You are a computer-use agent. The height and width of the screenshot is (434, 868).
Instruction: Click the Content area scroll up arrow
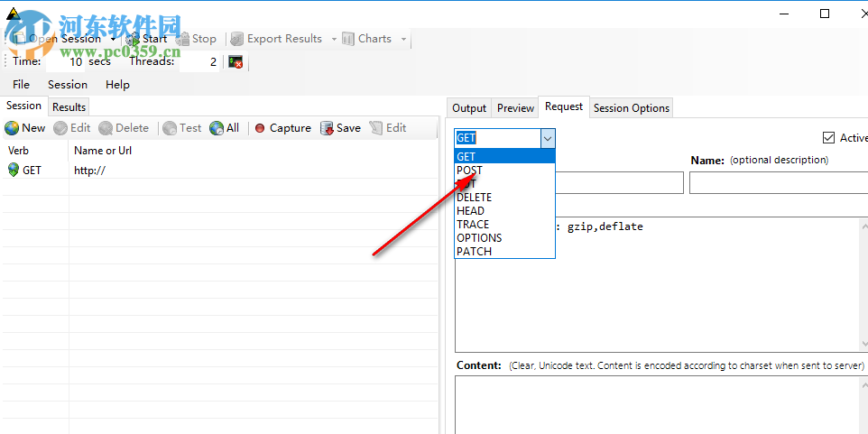pos(863,383)
